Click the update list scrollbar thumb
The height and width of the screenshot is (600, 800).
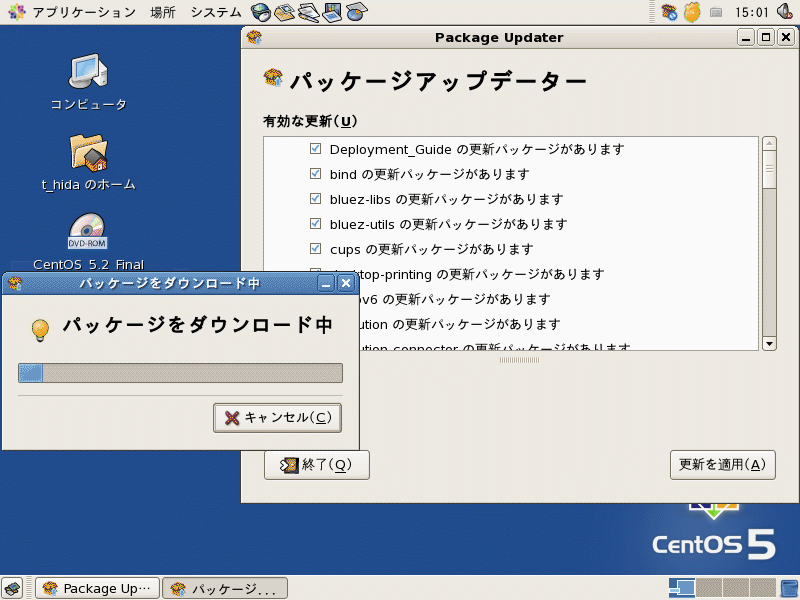pyautogui.click(x=769, y=169)
